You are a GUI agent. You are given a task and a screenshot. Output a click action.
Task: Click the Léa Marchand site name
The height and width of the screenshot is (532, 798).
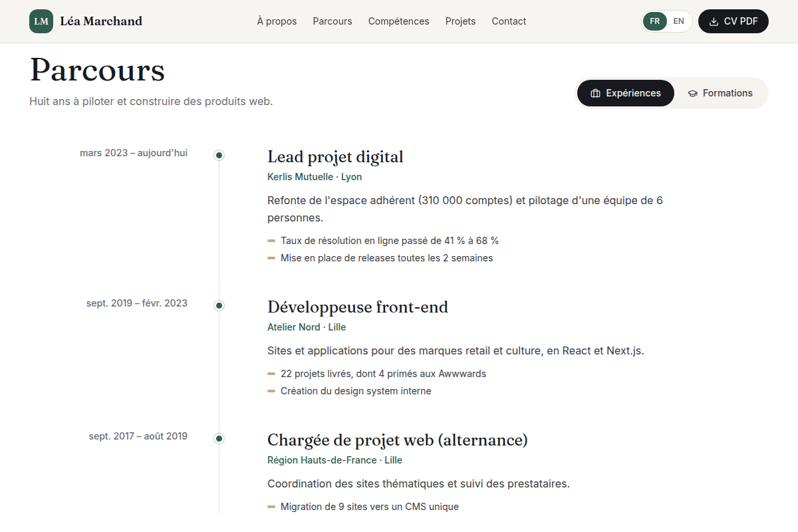(101, 21)
